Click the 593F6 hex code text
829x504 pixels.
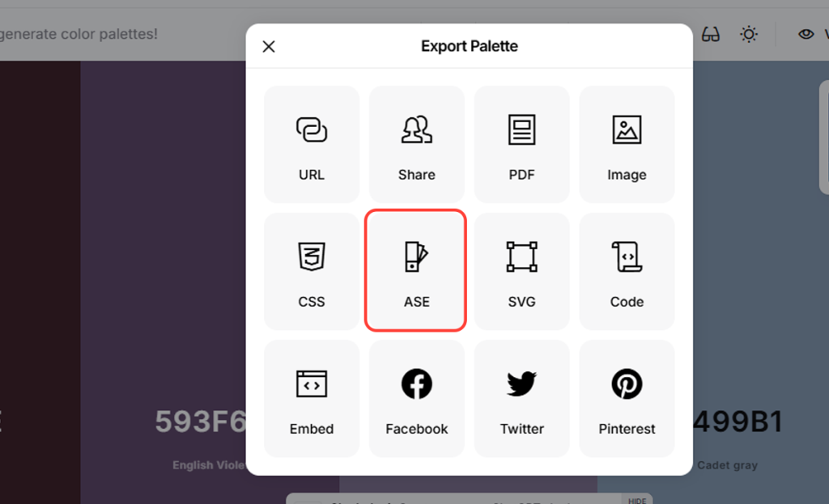(200, 421)
